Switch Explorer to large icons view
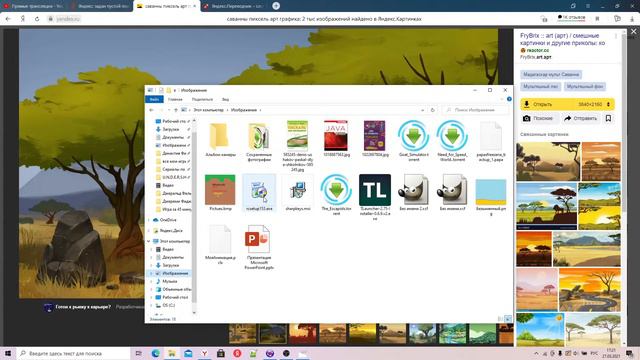The image size is (640, 360). tap(508, 319)
